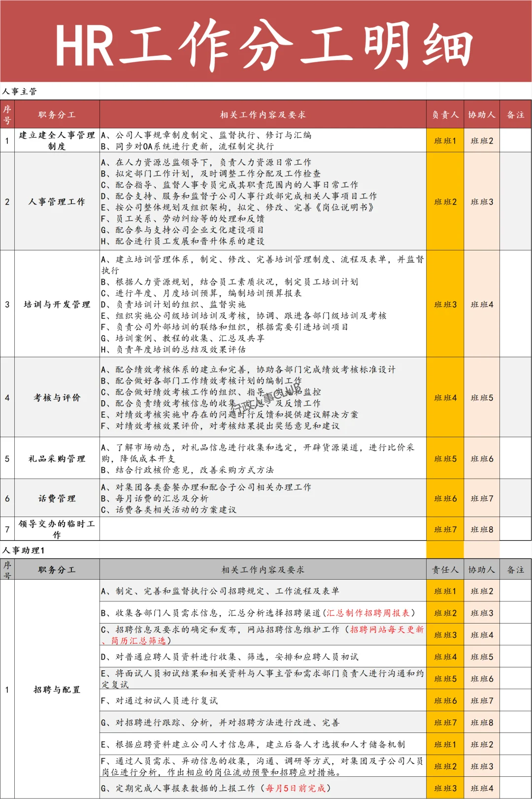
Task: Click "相关工作内容及要求" header in 人事主管 table
Action: click(x=263, y=115)
